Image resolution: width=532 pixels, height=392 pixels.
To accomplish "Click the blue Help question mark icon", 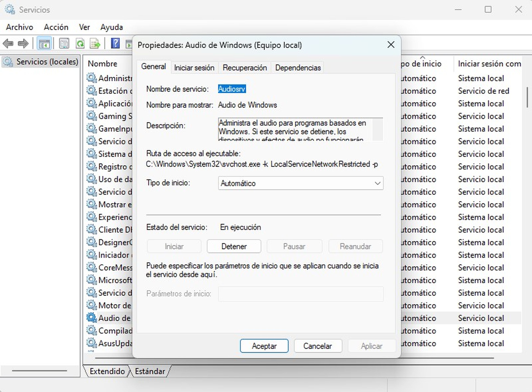I will 115,43.
